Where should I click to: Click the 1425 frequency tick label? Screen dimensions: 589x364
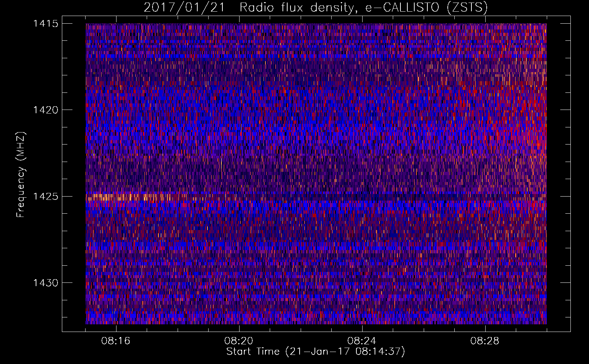(46, 197)
